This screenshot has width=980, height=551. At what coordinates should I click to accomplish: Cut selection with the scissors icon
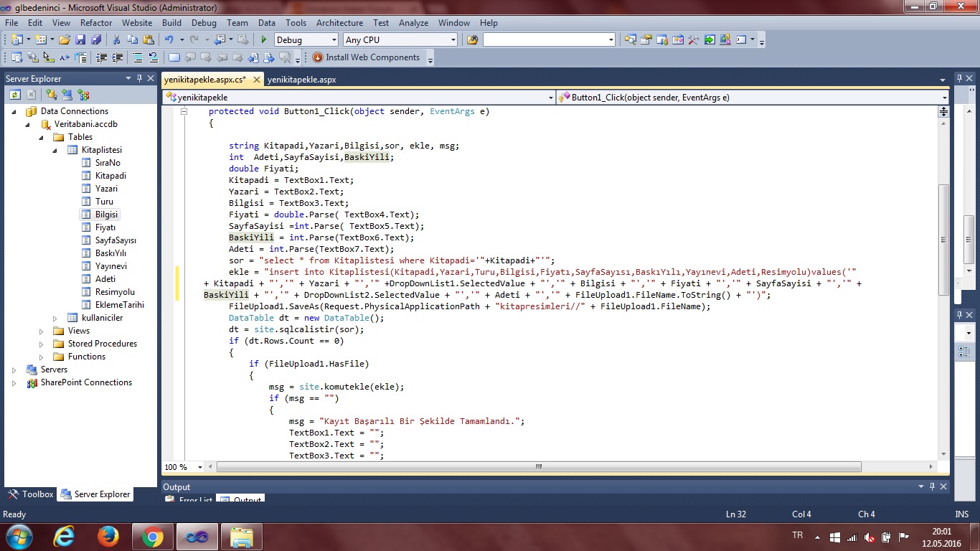pos(116,39)
